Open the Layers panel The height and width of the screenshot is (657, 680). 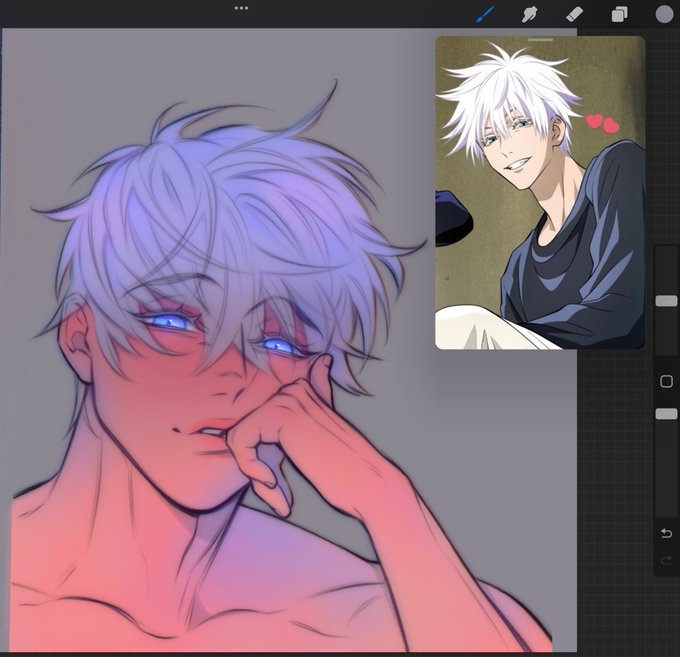click(x=619, y=14)
